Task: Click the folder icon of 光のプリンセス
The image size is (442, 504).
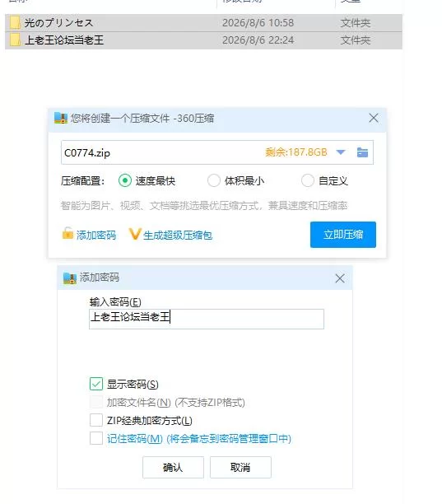Action: tap(15, 23)
